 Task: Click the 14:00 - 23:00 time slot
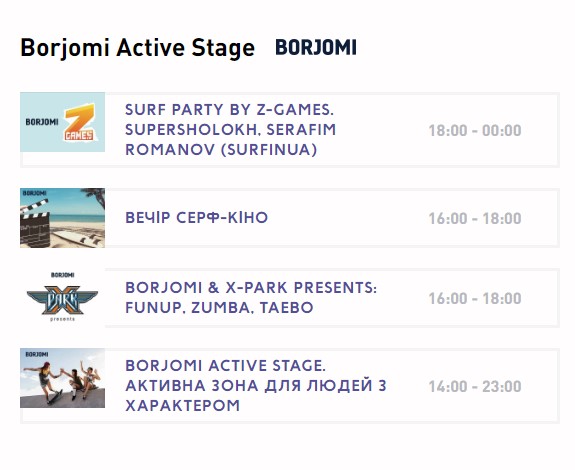point(475,386)
